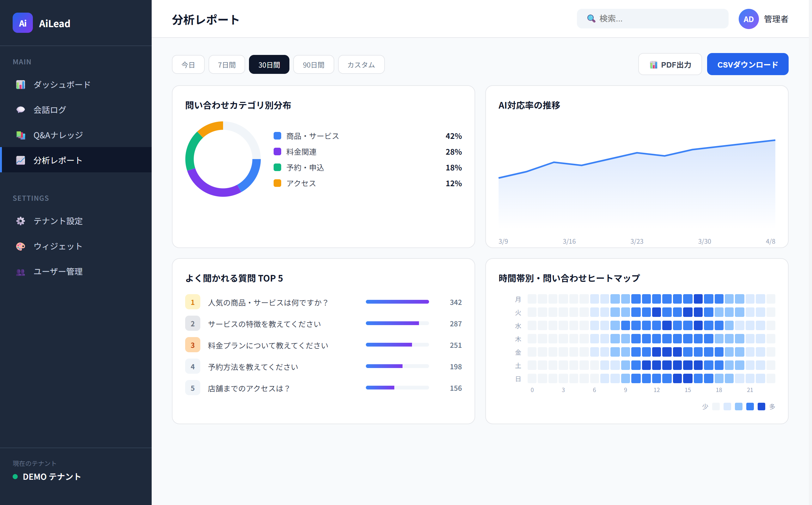
Task: Open user management via the people icon
Action: point(21,271)
